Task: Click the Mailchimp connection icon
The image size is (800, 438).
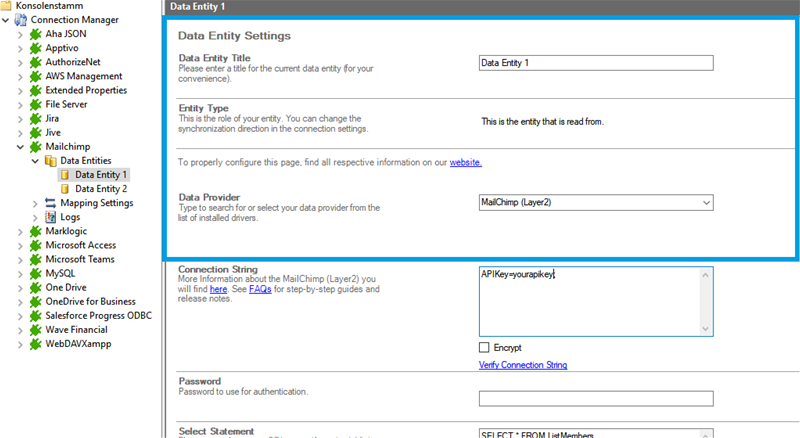Action: (37, 146)
